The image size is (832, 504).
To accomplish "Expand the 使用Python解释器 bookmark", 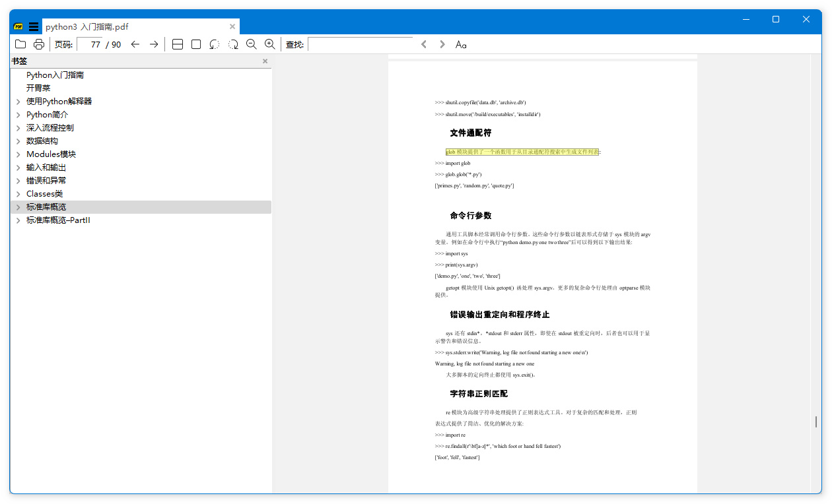I will click(x=18, y=102).
